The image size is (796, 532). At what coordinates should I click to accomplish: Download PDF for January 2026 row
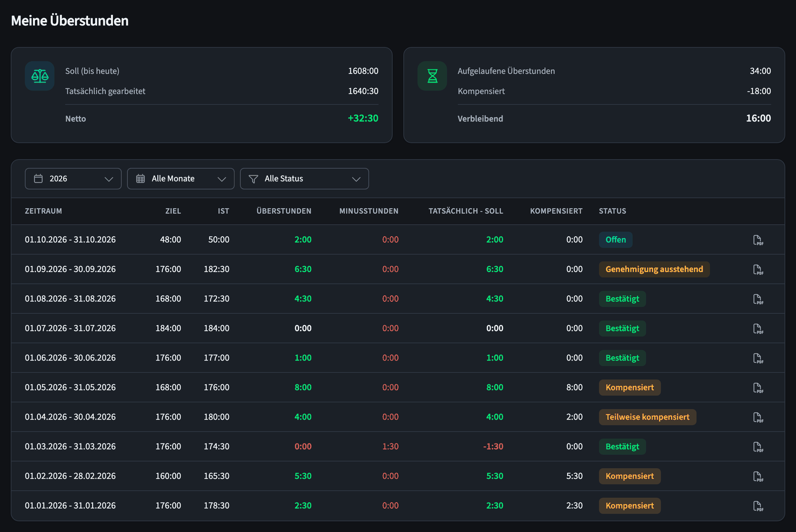tap(758, 506)
